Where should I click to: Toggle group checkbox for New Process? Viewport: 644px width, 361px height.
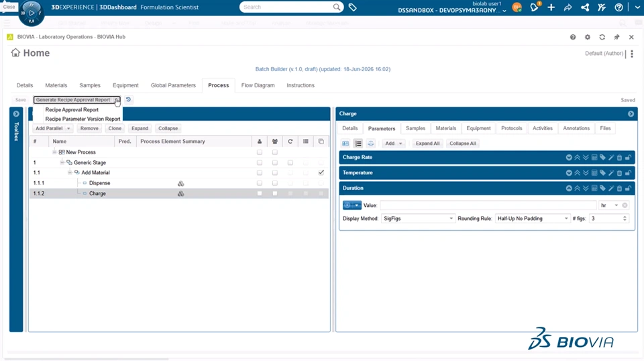(275, 152)
